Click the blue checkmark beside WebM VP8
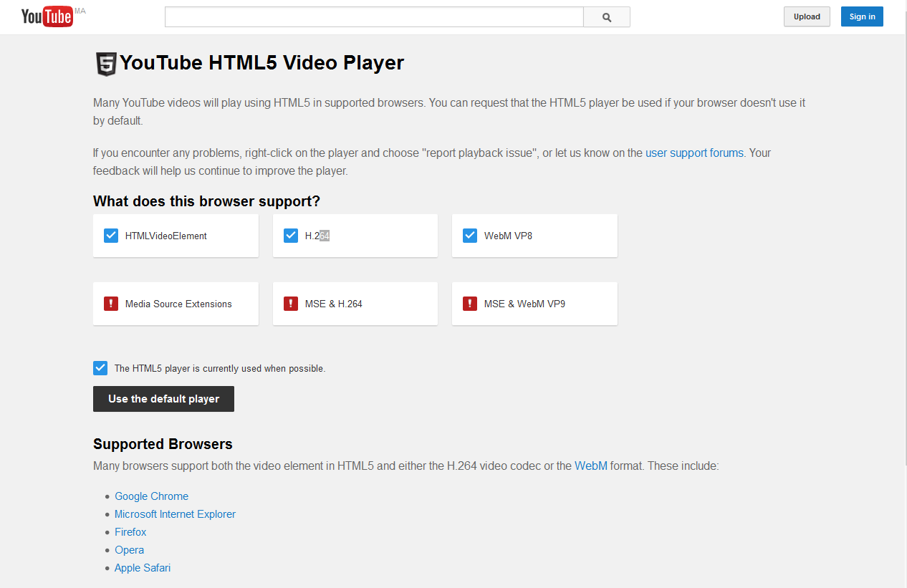The height and width of the screenshot is (588, 907). coord(470,236)
